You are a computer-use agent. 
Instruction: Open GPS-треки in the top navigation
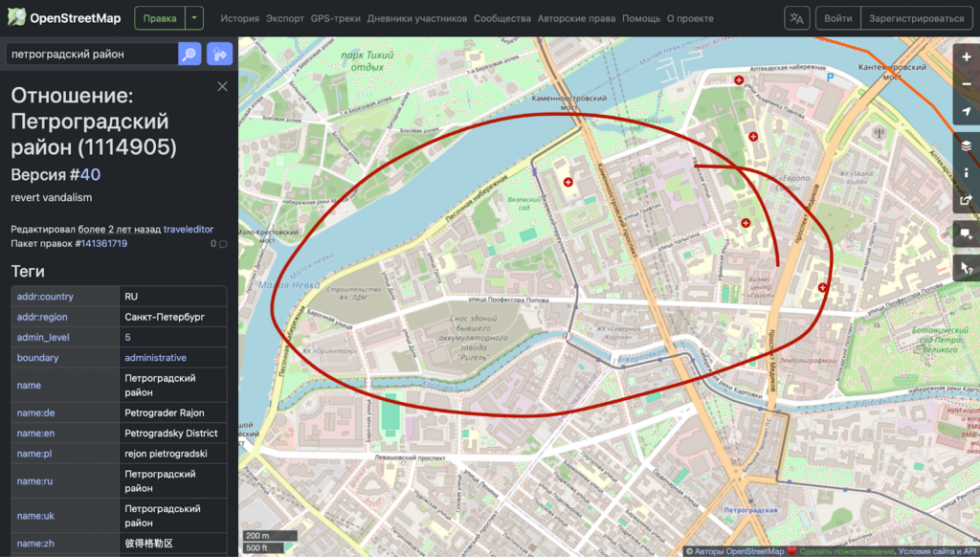[336, 18]
